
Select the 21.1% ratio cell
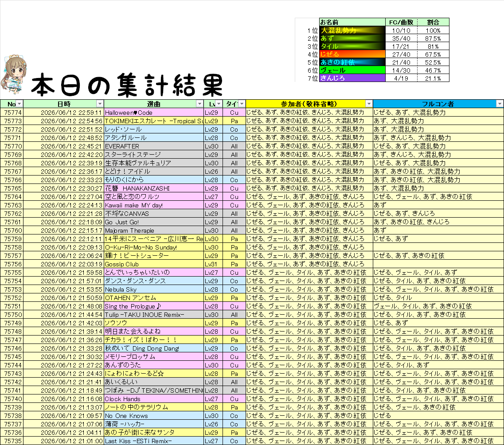tap(433, 78)
